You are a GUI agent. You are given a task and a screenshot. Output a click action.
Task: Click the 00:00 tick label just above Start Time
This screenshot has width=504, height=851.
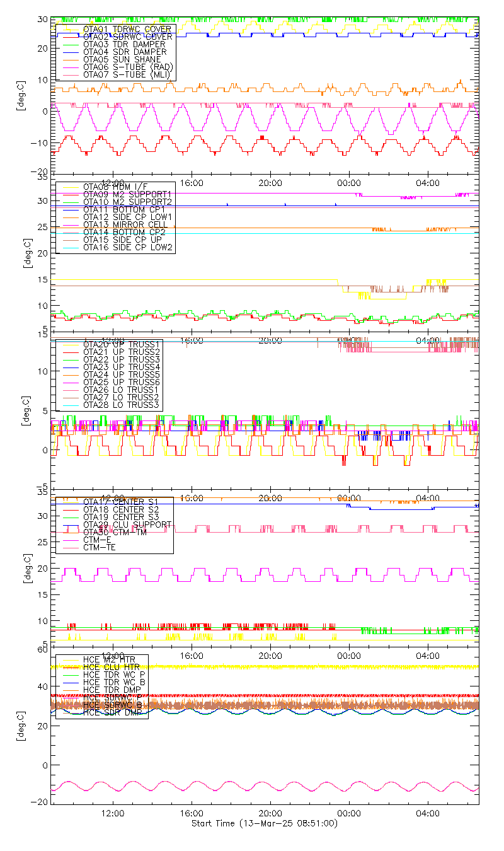[x=349, y=813]
